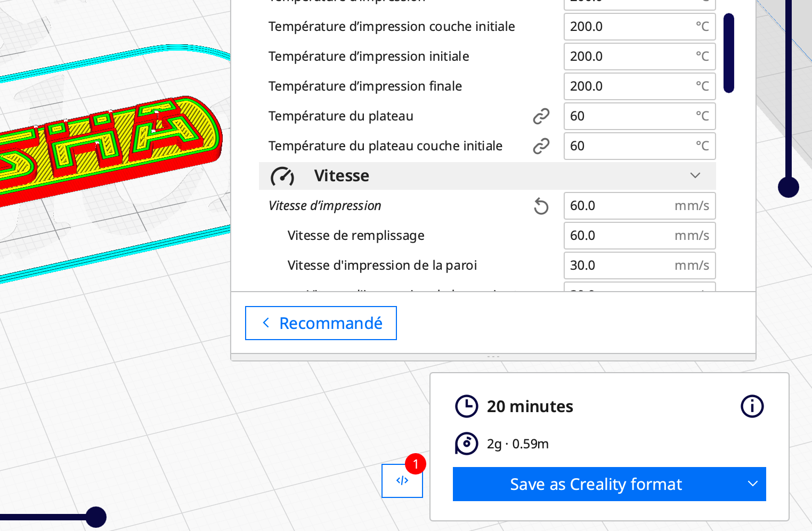Image resolution: width=812 pixels, height=531 pixels.
Task: Click the settings panel scrollbar thumb
Action: pyautogui.click(x=729, y=53)
